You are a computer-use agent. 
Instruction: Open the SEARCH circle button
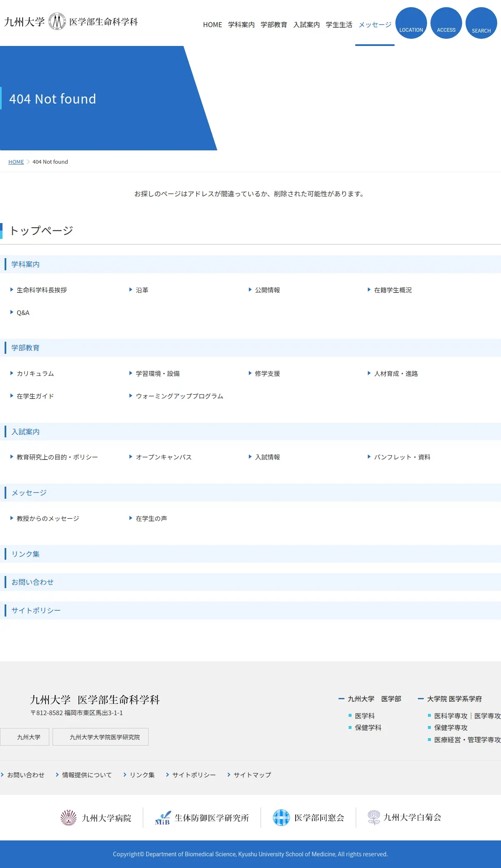tap(481, 23)
